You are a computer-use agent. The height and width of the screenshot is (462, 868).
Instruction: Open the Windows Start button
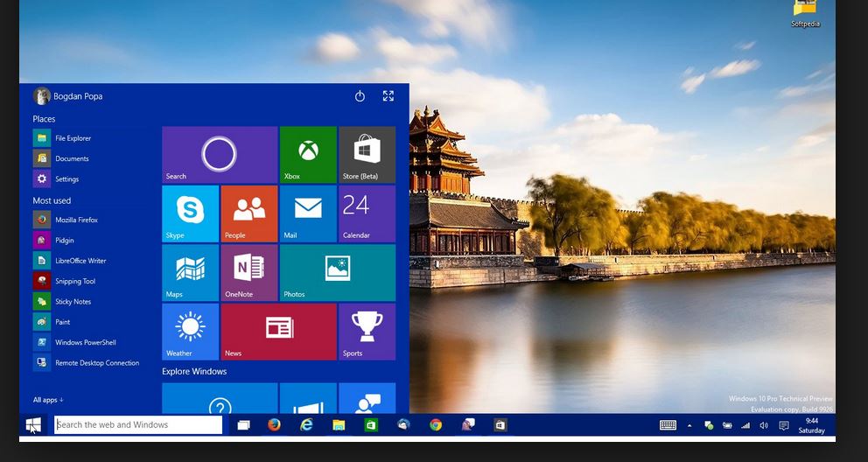(x=33, y=425)
